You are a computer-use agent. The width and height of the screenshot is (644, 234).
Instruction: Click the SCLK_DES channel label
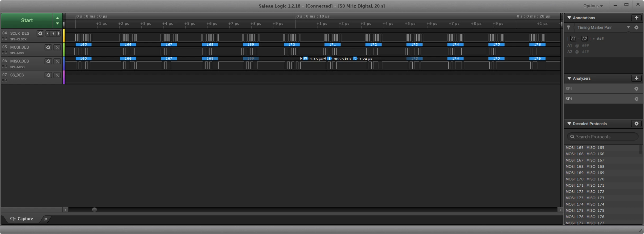point(20,33)
